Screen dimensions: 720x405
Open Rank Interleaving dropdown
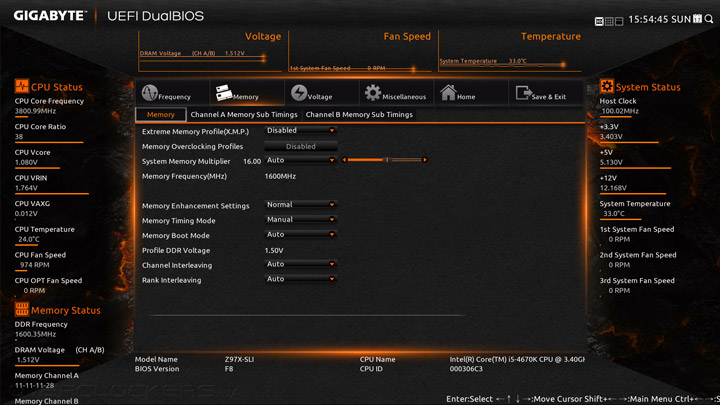coord(301,279)
